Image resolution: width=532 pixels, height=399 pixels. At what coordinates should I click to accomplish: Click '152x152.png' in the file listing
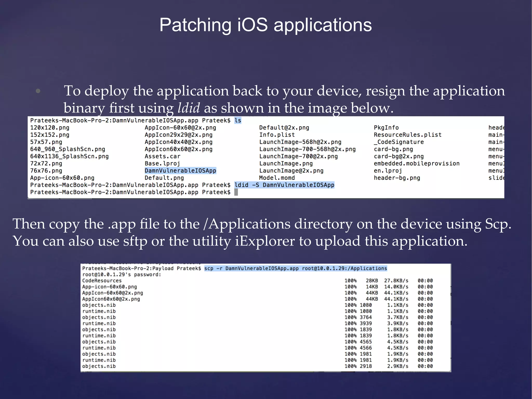coord(50,135)
